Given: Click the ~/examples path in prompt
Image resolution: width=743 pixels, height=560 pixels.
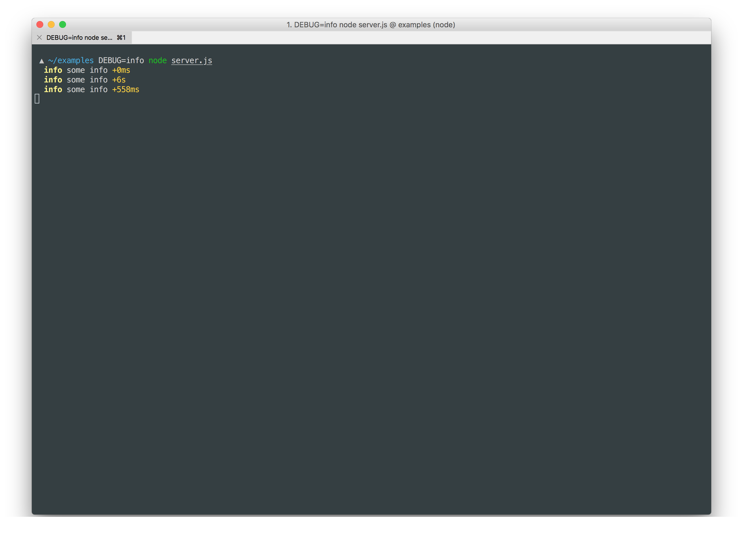Looking at the screenshot, I should 71,61.
